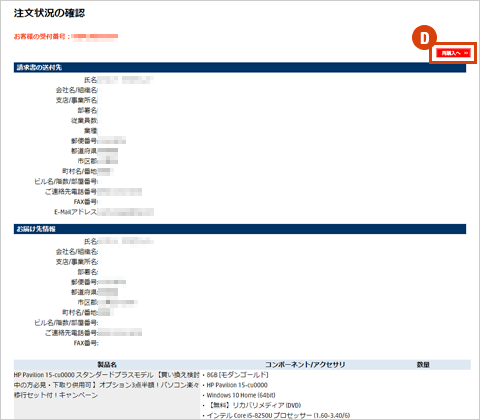Click the delivery 氏名 blurred name value

tap(126, 241)
